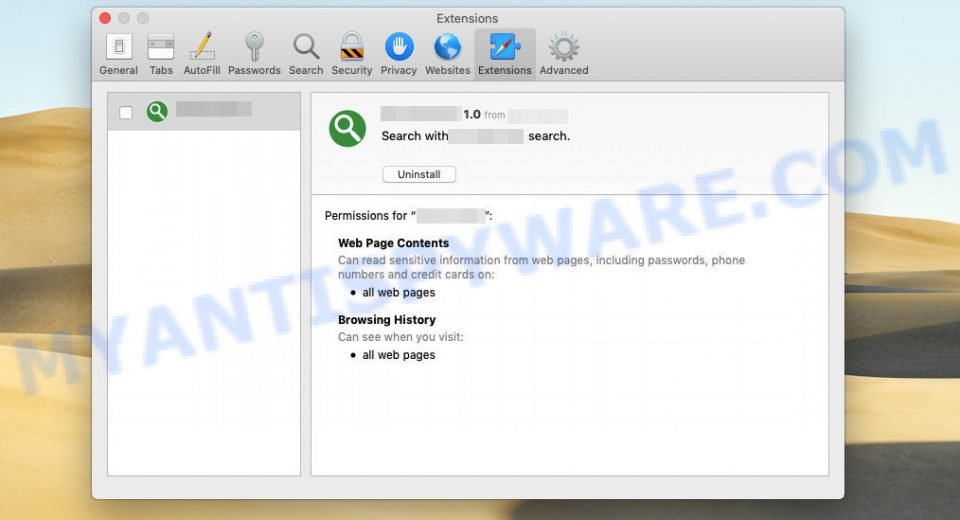Click 'all web pages' under Browsing History

(x=399, y=355)
